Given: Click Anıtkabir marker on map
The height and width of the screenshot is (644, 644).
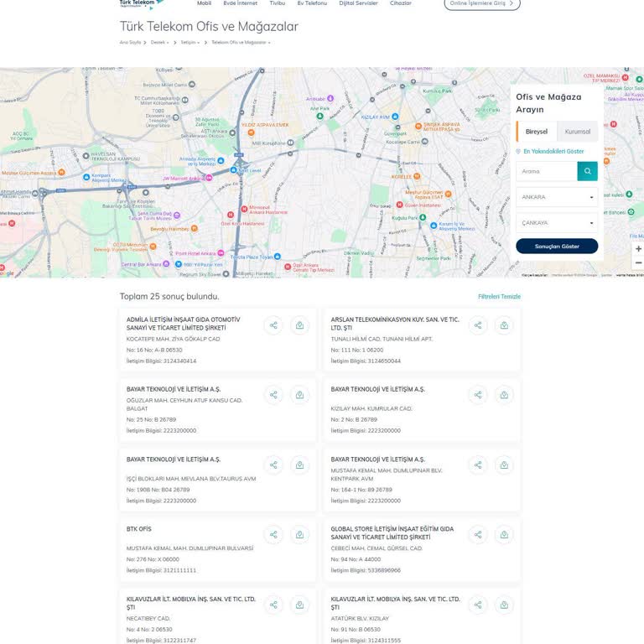Looking at the screenshot, I should point(330,99).
